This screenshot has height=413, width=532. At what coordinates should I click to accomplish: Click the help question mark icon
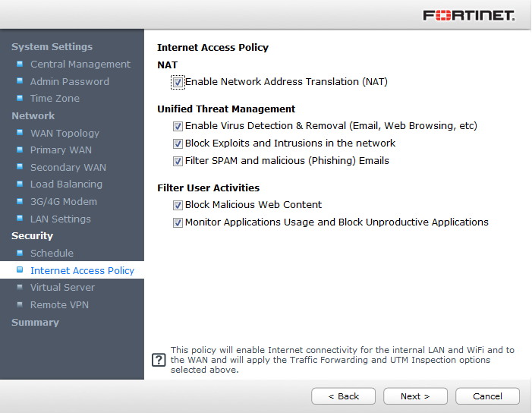coord(159,360)
